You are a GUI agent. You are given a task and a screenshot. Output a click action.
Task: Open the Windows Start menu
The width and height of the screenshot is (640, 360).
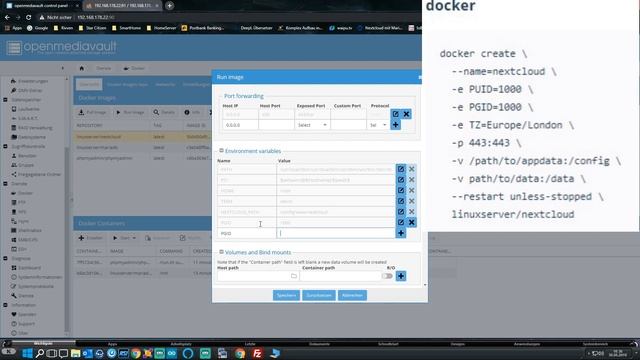(x=27, y=353)
